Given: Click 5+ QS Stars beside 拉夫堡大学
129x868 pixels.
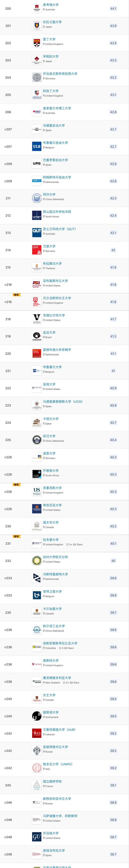Looking at the screenshot, I should pos(74,545).
